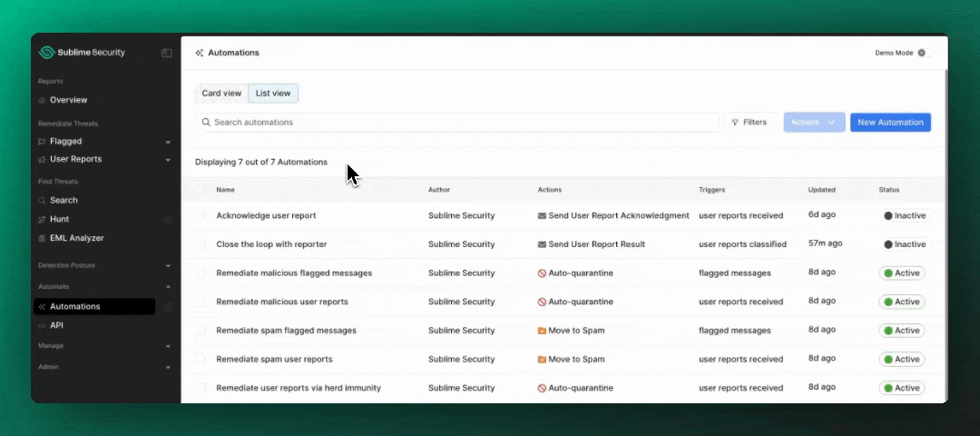
Task: Click Auto-quarantine icon in malicious flagged messages row
Action: [542, 273]
